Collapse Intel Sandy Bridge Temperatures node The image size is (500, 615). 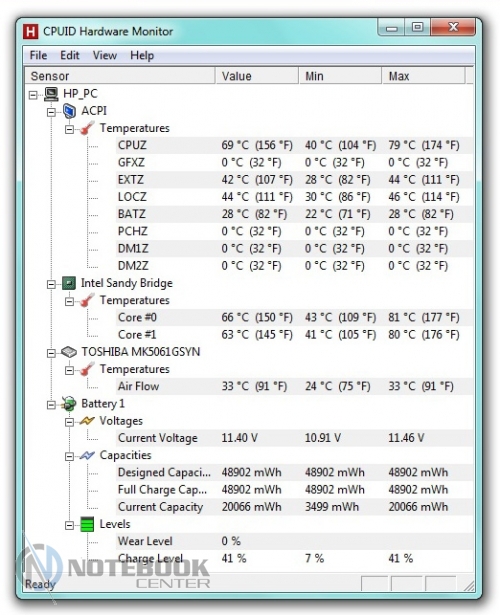click(x=69, y=302)
